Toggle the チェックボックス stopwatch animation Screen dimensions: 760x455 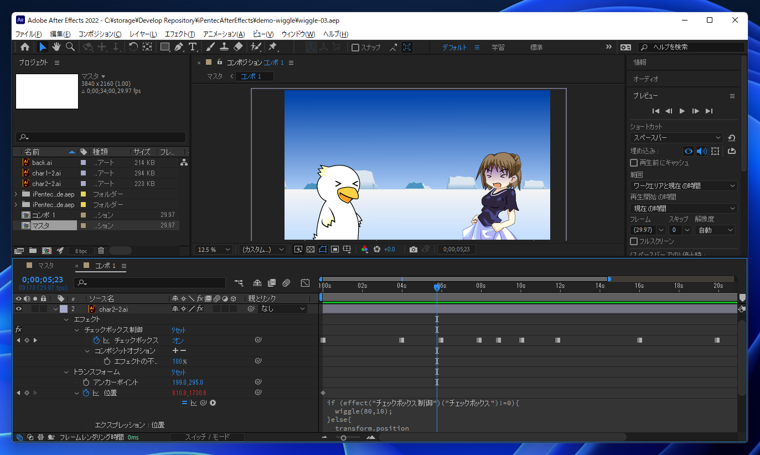click(96, 341)
